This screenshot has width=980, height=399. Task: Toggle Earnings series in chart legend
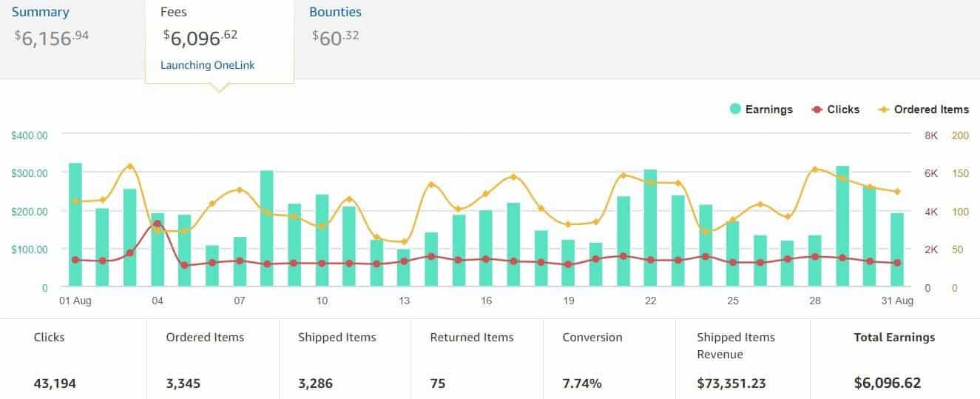coord(761,109)
